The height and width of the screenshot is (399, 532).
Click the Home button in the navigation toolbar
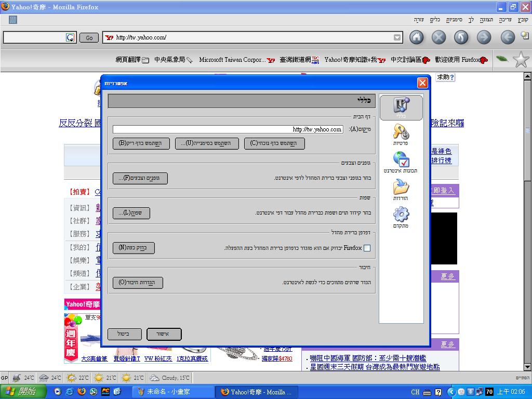(x=416, y=37)
